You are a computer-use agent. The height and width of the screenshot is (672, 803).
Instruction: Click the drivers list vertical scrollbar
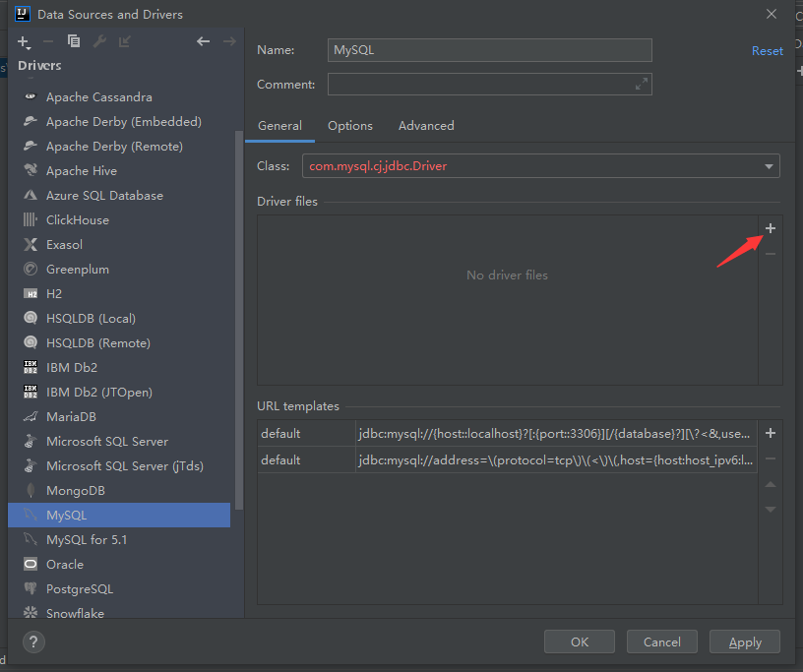click(239, 320)
